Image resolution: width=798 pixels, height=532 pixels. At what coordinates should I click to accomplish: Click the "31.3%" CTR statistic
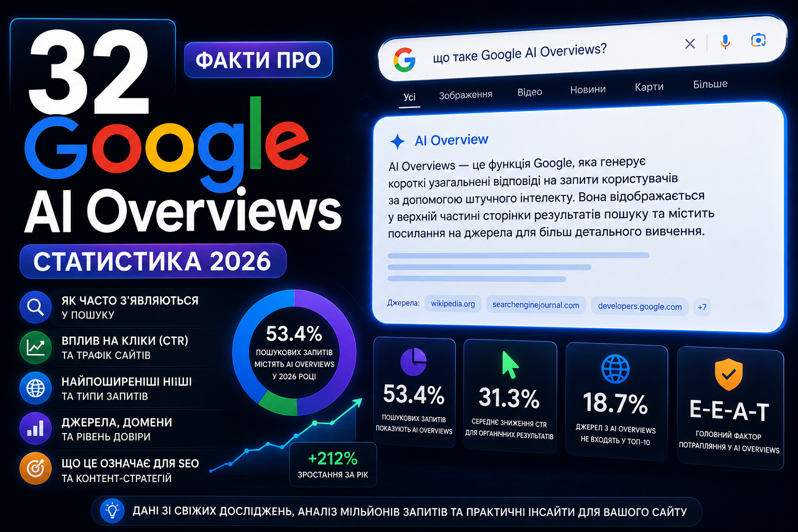click(x=509, y=398)
